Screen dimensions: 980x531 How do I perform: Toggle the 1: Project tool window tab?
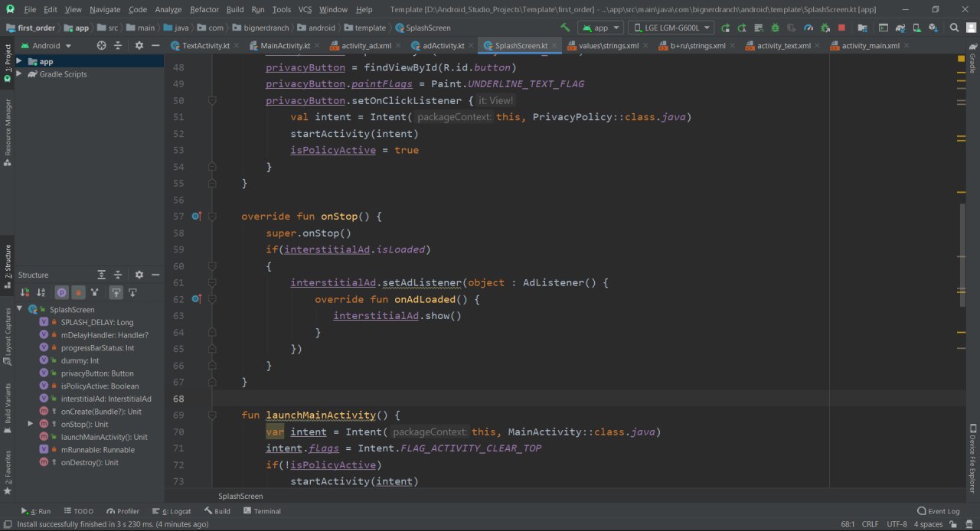[x=8, y=63]
